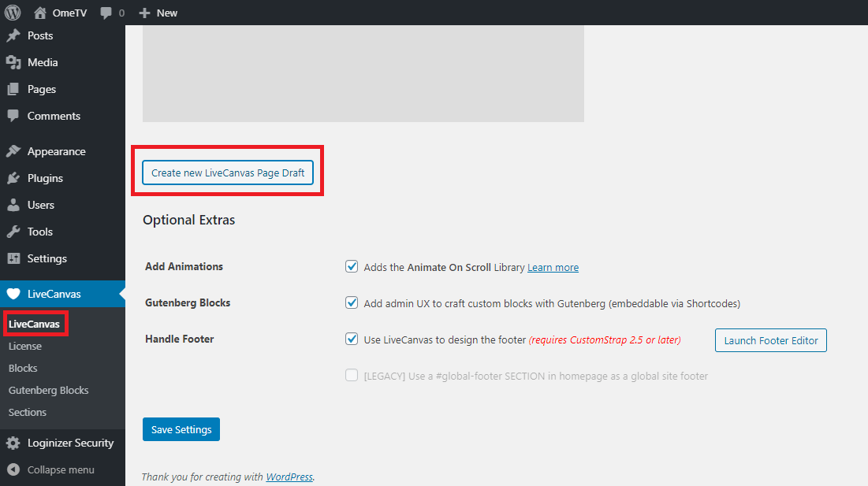Image resolution: width=868 pixels, height=486 pixels.
Task: Click the Add Animations label
Action: pos(184,266)
